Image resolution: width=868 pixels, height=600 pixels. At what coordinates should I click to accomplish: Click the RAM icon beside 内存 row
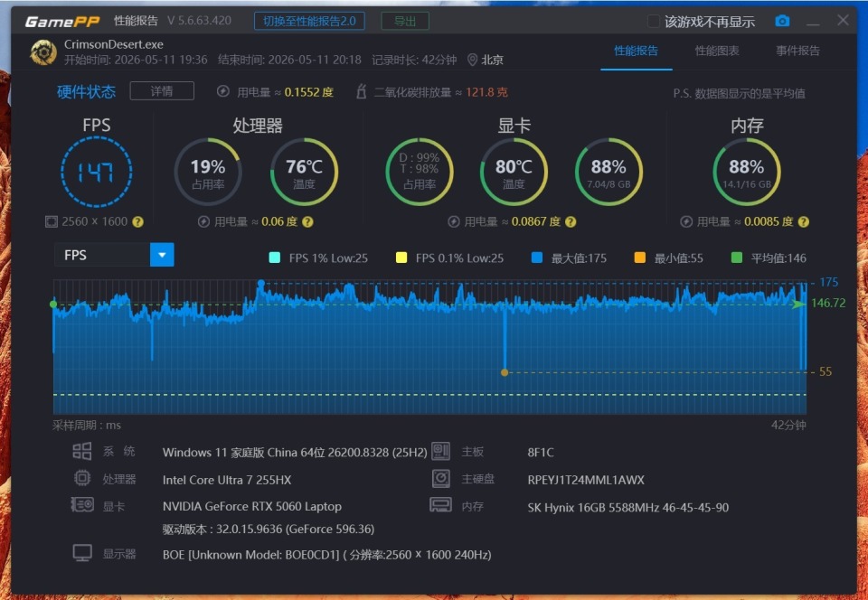[440, 505]
